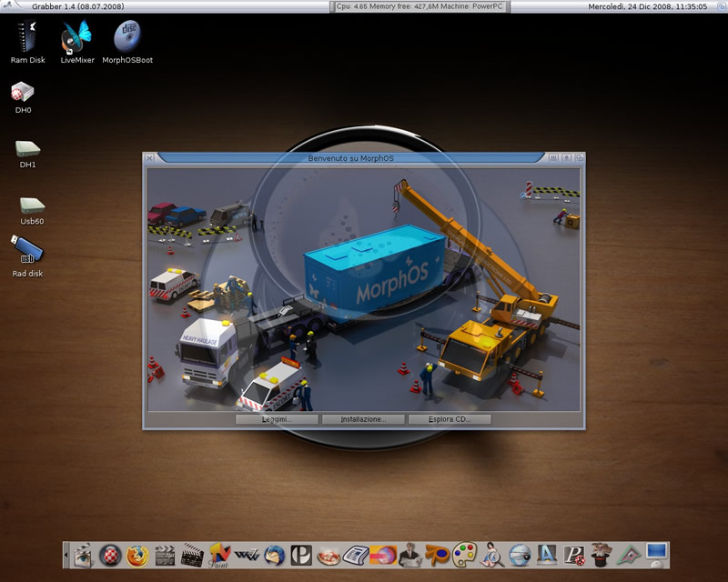The height and width of the screenshot is (582, 728).
Task: Select the Usb60 drive icon
Action: pos(32,211)
